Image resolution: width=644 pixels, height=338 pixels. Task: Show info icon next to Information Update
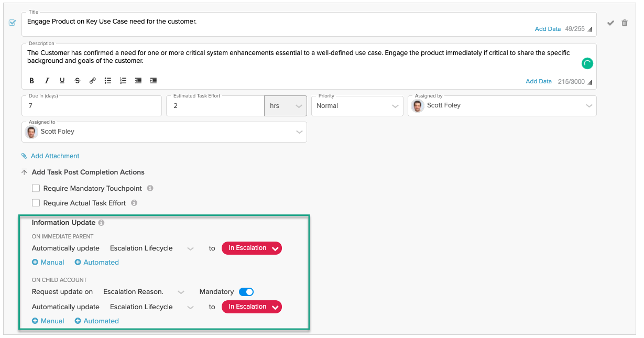pyautogui.click(x=101, y=223)
